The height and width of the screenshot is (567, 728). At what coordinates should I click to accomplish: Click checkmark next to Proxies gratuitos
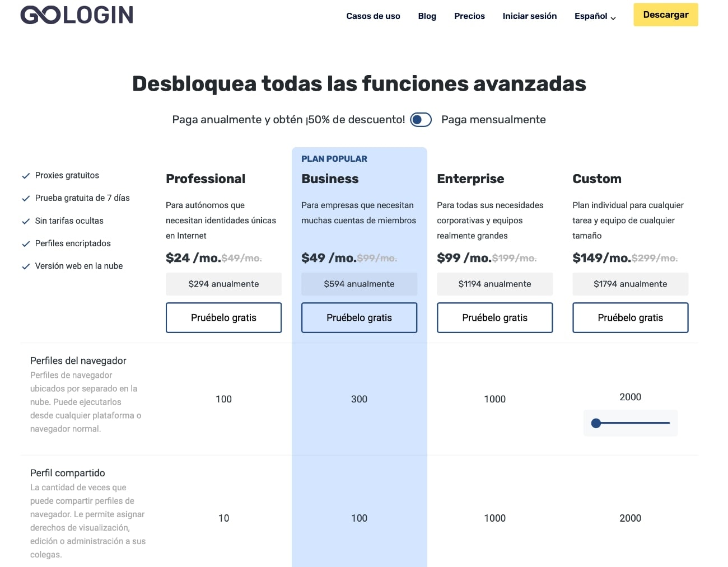pyautogui.click(x=26, y=176)
